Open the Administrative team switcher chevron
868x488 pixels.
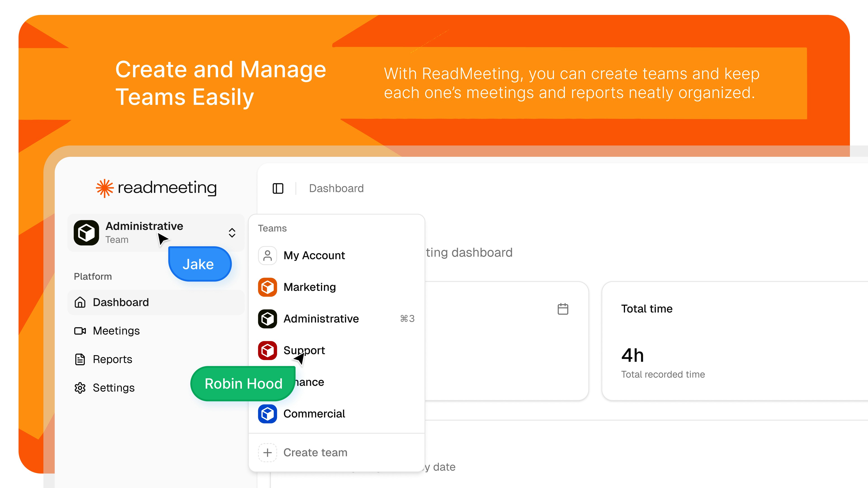click(232, 232)
